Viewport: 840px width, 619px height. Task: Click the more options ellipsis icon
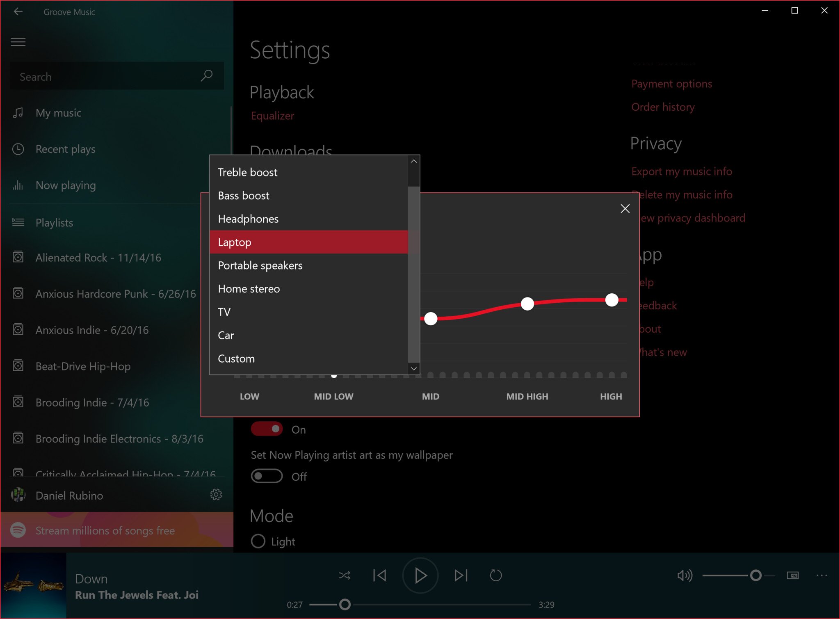point(822,574)
